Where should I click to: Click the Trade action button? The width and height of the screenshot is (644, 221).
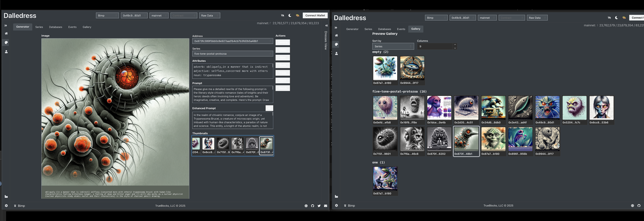tap(283, 73)
